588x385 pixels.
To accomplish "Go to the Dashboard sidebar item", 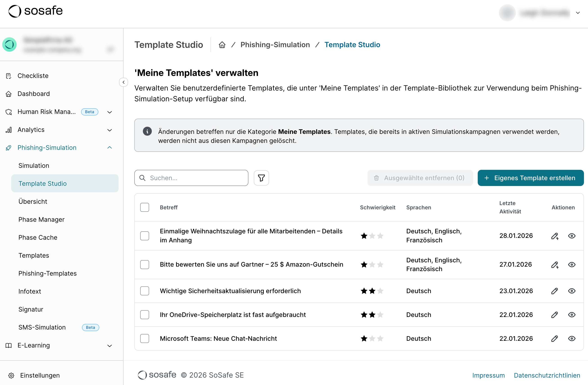I will pyautogui.click(x=34, y=94).
